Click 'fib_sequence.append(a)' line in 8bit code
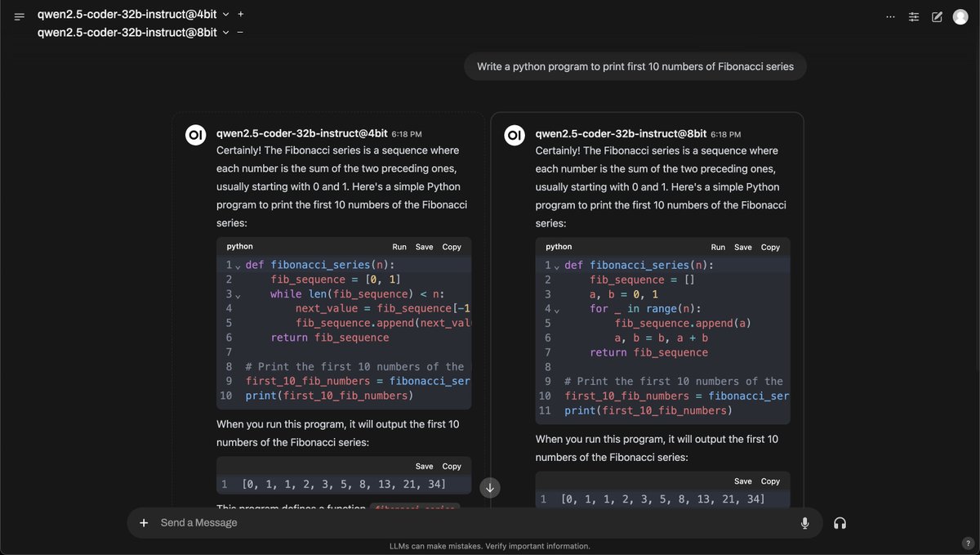 click(x=683, y=323)
